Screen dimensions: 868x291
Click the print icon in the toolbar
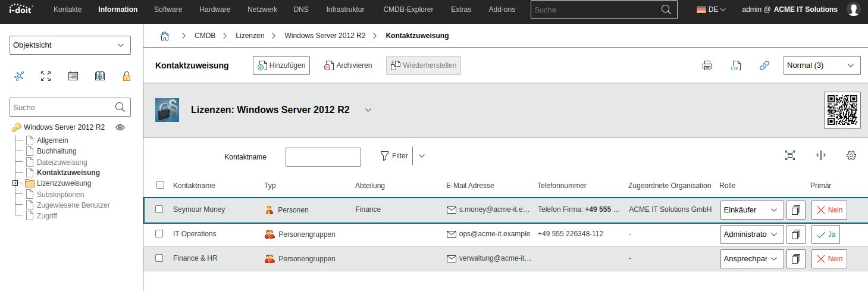[707, 65]
